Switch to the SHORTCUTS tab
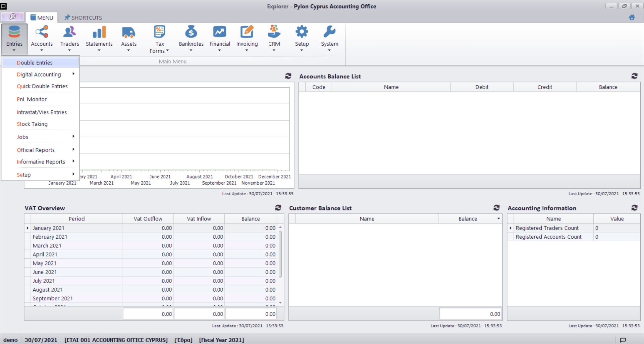Viewport: 644px width, 344px height. coord(83,17)
